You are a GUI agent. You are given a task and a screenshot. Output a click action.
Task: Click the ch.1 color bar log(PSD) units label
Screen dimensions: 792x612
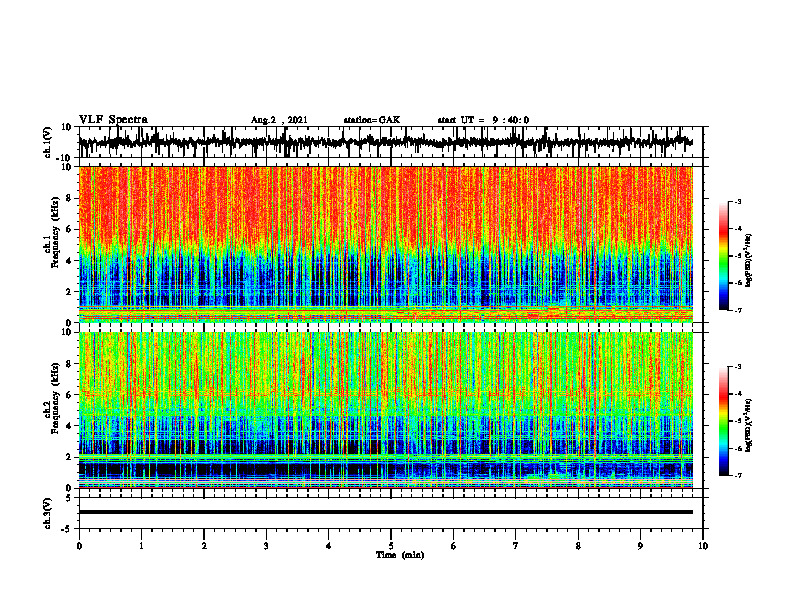[x=748, y=261]
